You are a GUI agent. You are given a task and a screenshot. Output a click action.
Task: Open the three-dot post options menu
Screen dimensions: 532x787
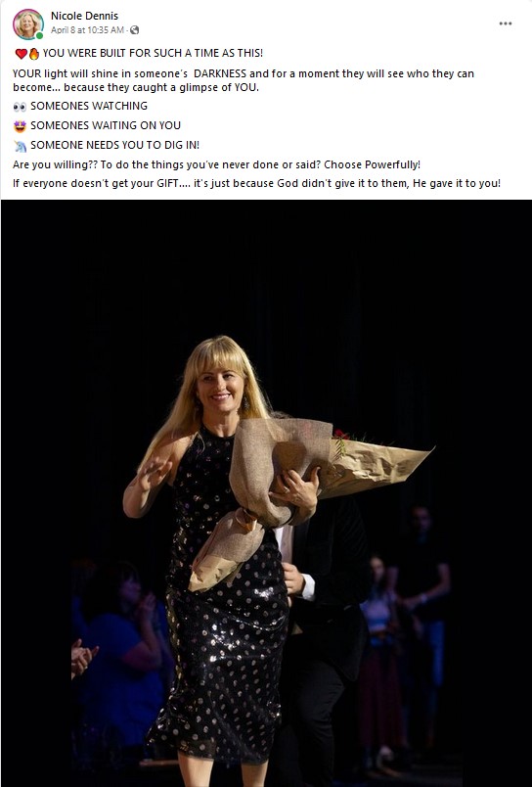coord(505,23)
